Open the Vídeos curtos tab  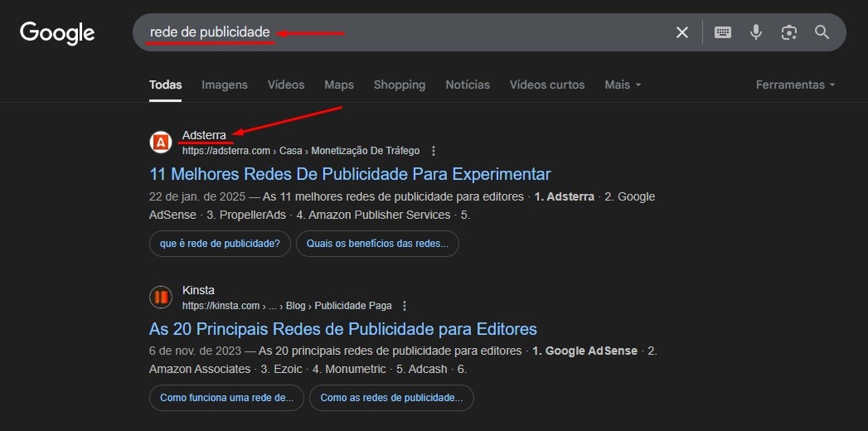(x=547, y=85)
